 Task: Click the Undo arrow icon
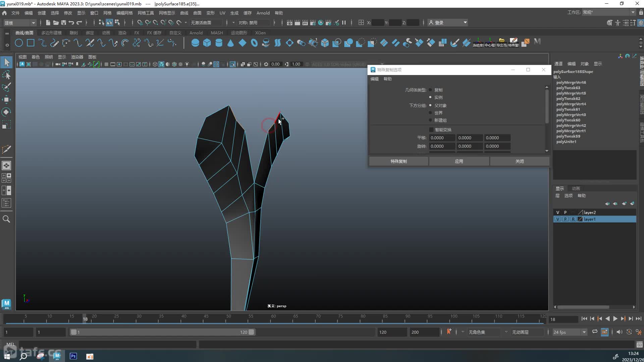click(x=71, y=22)
